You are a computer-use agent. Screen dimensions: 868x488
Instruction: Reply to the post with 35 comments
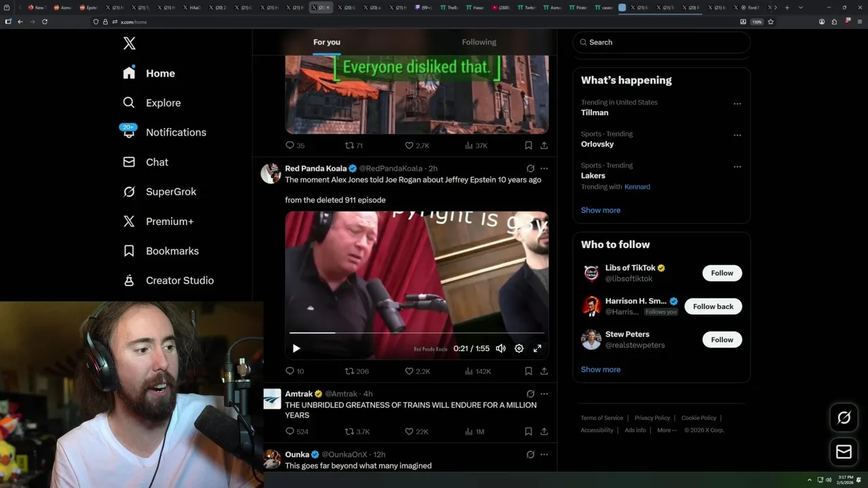tap(295, 145)
